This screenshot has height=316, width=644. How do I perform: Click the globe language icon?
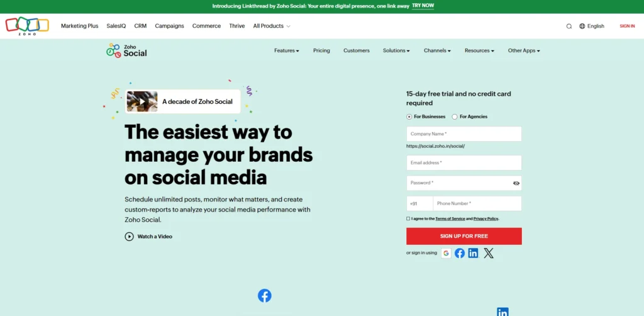click(582, 26)
